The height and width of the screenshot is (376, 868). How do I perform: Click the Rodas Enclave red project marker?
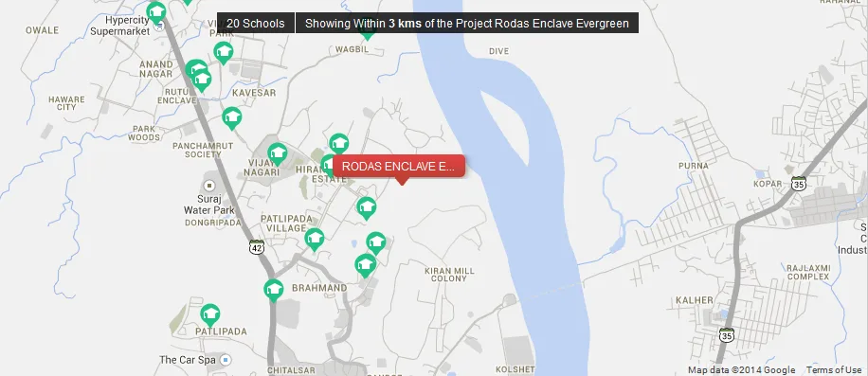(x=399, y=167)
